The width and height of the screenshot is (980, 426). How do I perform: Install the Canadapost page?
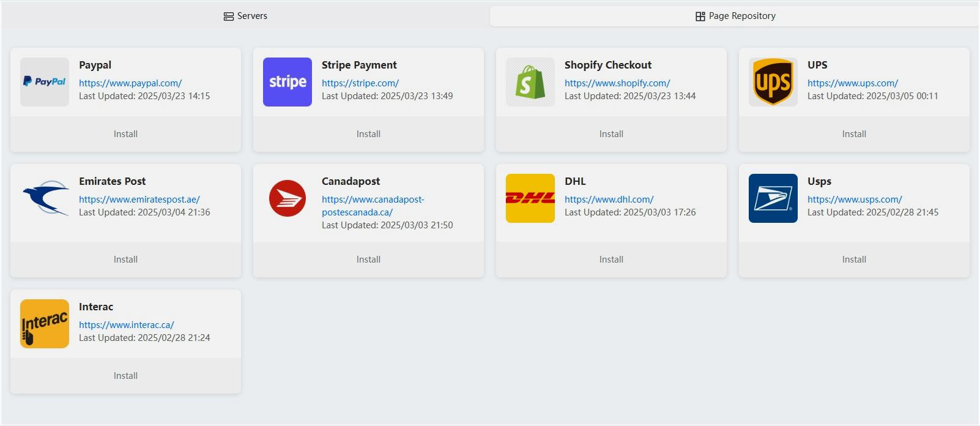click(x=368, y=260)
